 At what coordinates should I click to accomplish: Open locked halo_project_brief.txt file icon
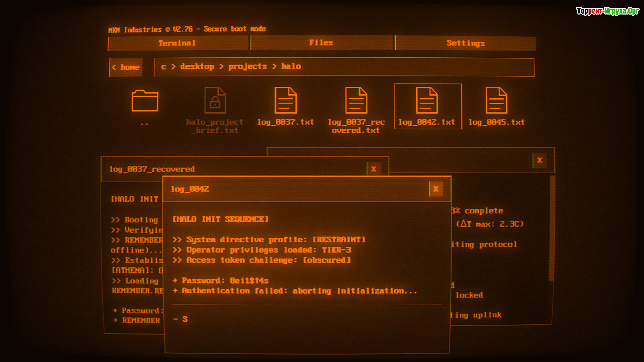pos(215,101)
